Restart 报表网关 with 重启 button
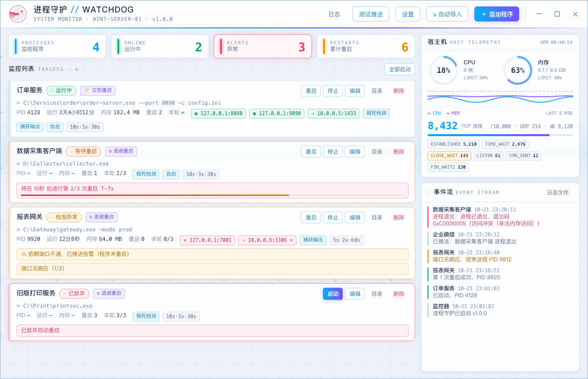 (311, 217)
